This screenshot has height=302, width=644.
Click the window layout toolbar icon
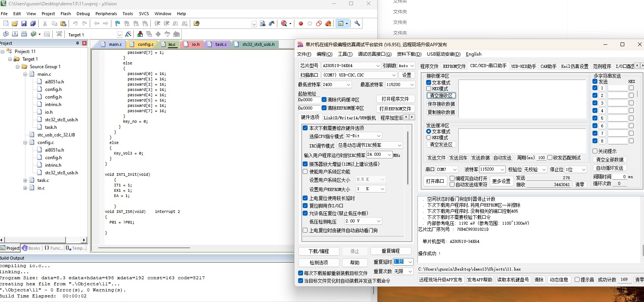tap(341, 23)
